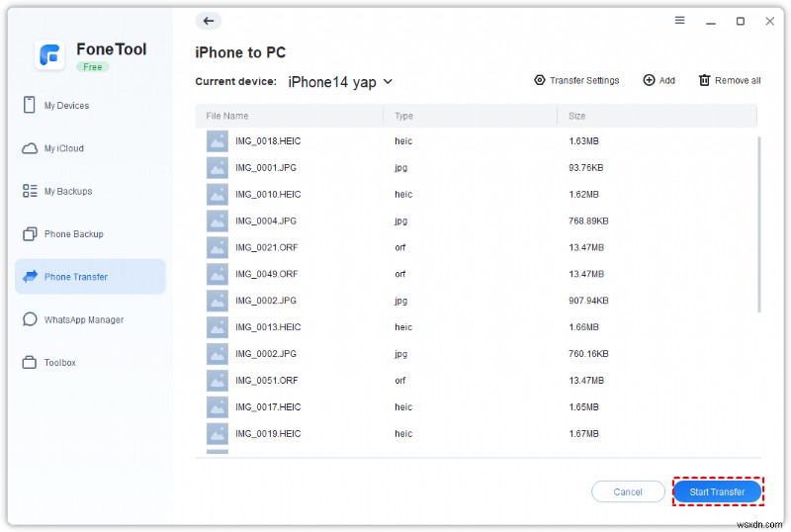Open Transfer Settings
The image size is (791, 532).
tap(576, 80)
